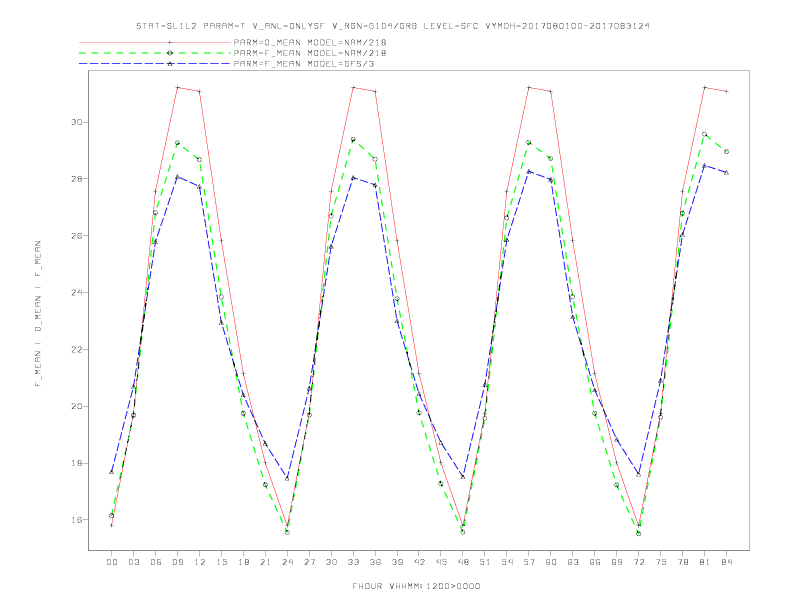This screenshot has height=612, width=792.
Task: Click the blue triangle marker at hour 24
Action: [287, 478]
